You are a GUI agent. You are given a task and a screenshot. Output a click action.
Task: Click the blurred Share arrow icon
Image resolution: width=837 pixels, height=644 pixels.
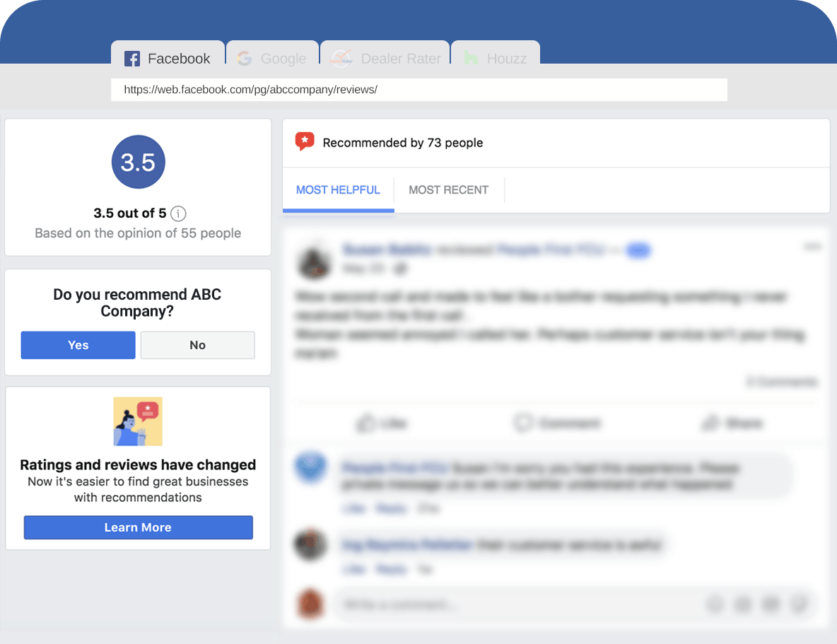coord(710,423)
